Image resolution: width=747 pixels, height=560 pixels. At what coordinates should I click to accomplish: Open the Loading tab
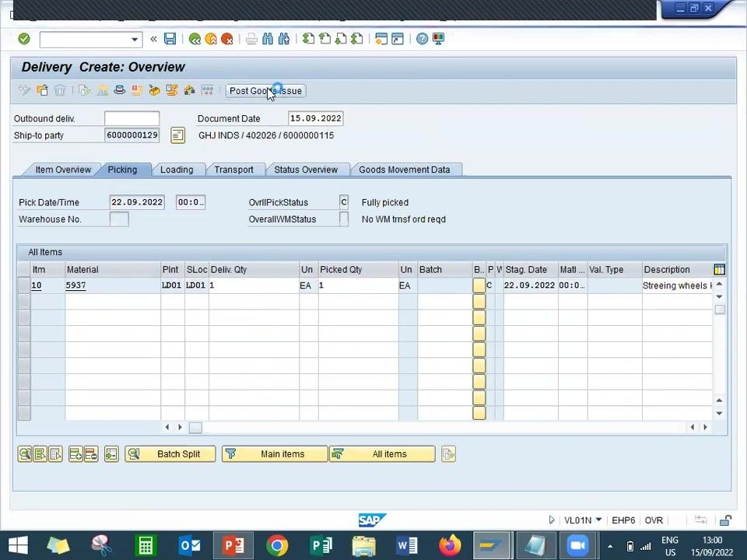tap(177, 170)
